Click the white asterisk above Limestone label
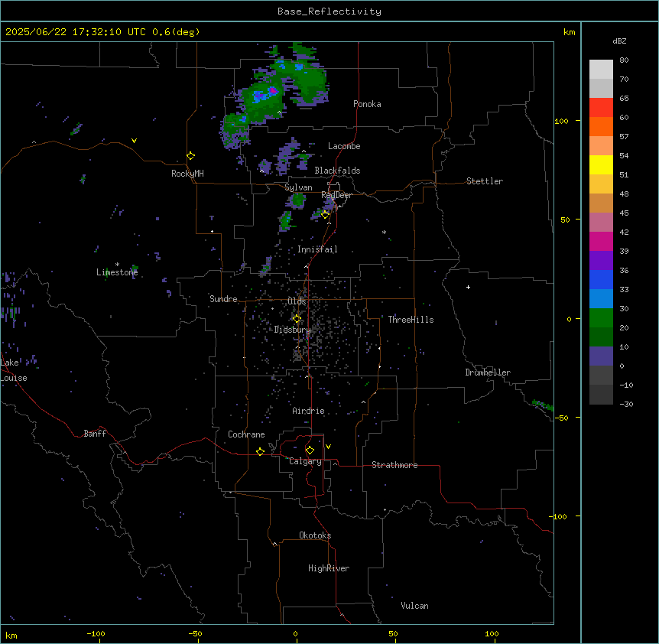The height and width of the screenshot is (644, 659). (x=117, y=265)
